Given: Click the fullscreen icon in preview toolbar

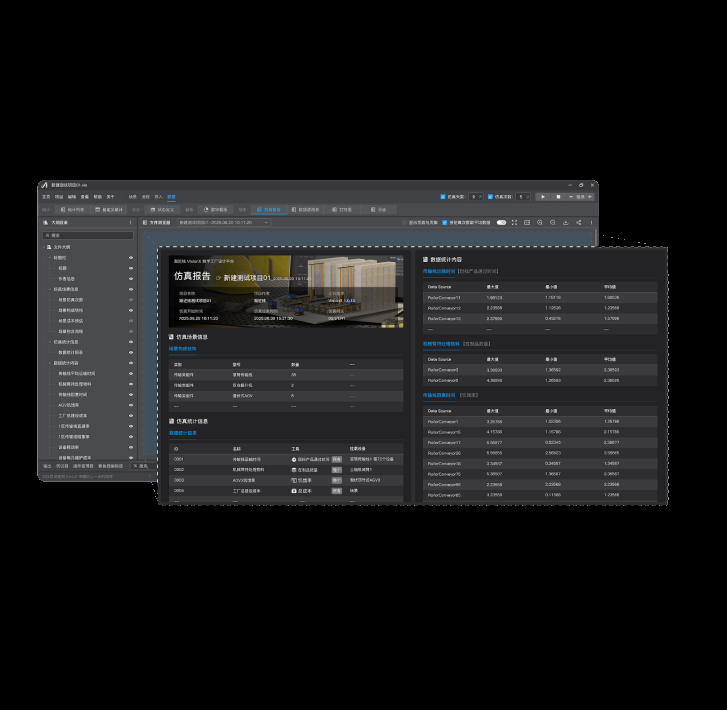Looking at the screenshot, I should 514,223.
